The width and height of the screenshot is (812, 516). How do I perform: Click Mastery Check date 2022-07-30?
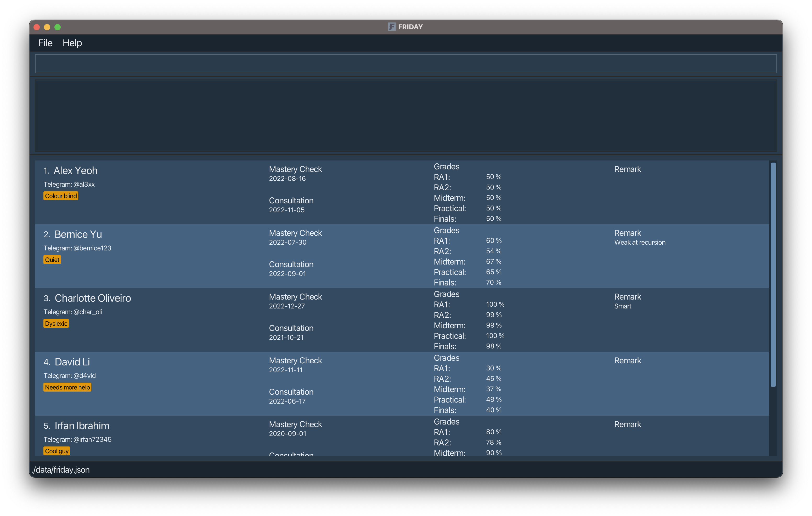288,242
